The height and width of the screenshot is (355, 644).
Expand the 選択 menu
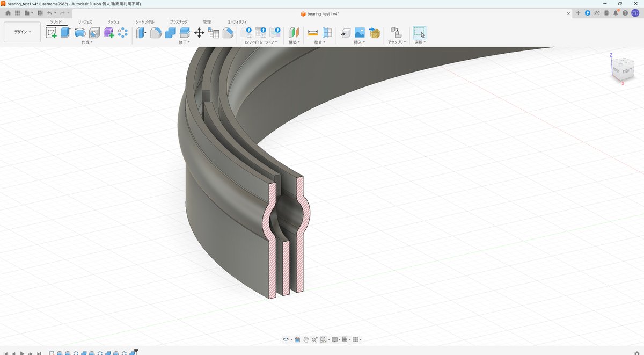pyautogui.click(x=420, y=42)
